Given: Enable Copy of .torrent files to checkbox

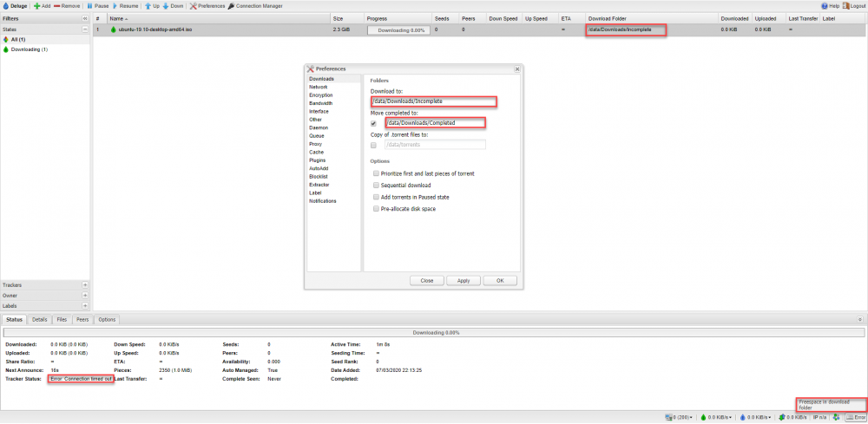Looking at the screenshot, I should tap(373, 145).
